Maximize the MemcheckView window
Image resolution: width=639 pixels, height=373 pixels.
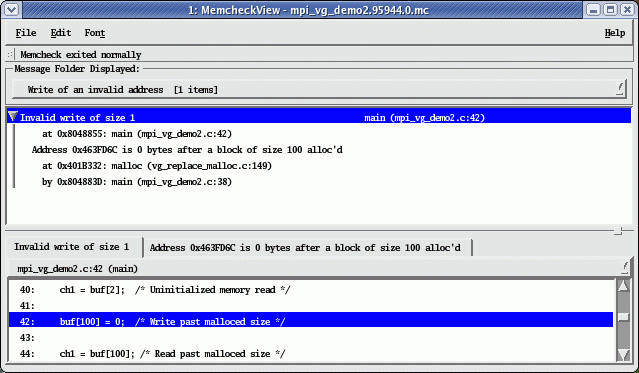point(610,9)
